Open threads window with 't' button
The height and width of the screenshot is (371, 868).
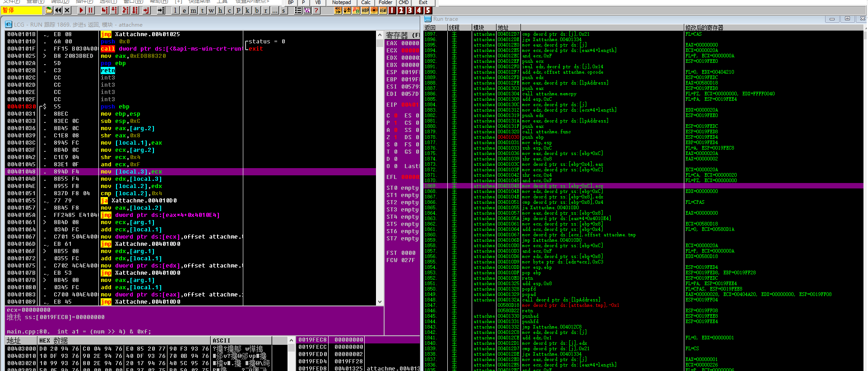pyautogui.click(x=203, y=10)
